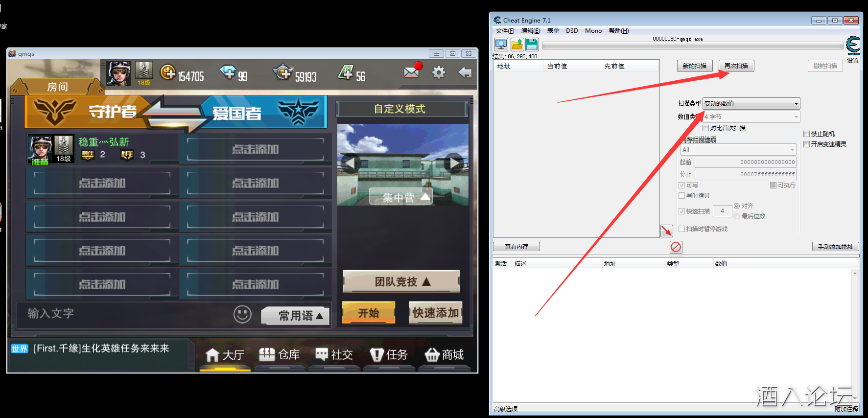Click the 查看内存 button
The image size is (868, 418).
[516, 247]
